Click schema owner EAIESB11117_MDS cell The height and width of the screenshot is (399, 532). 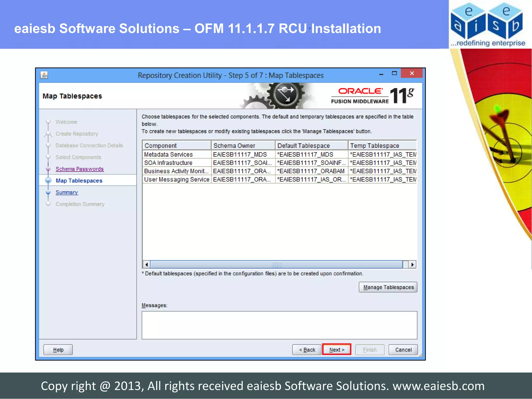point(243,155)
